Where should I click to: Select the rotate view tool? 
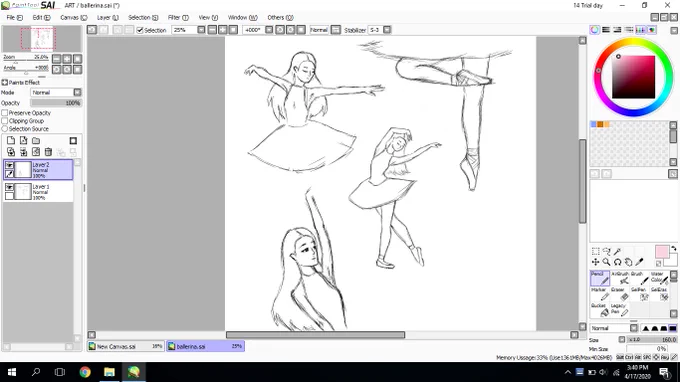coord(617,262)
